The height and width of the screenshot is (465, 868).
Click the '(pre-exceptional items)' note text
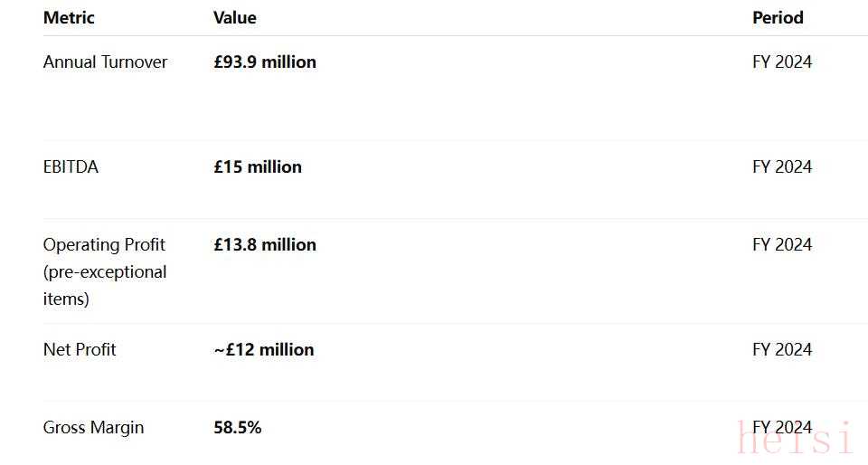105,285
